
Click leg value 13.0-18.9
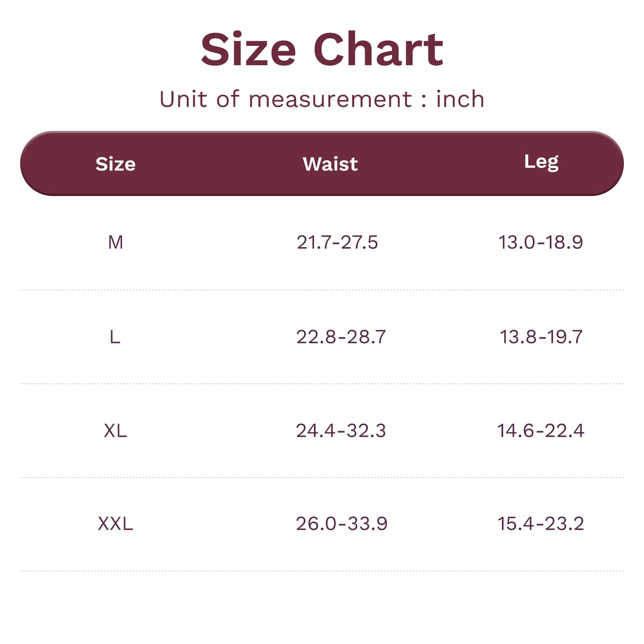[x=541, y=242]
